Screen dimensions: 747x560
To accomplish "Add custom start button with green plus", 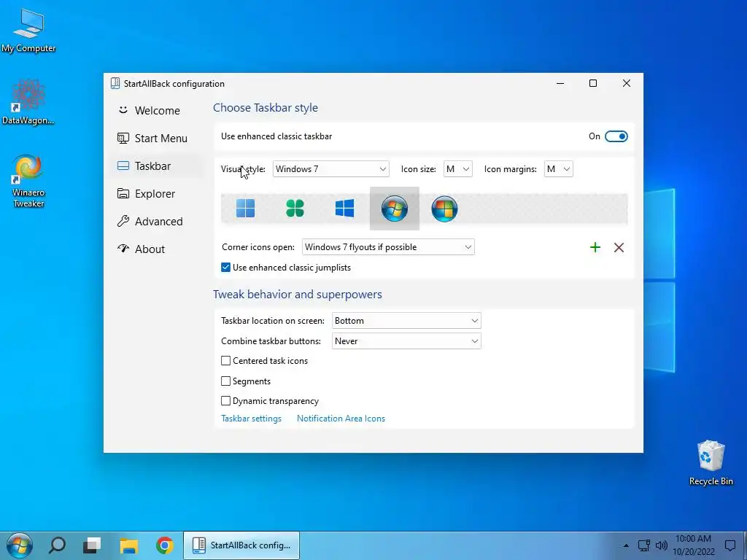I will pyautogui.click(x=595, y=247).
